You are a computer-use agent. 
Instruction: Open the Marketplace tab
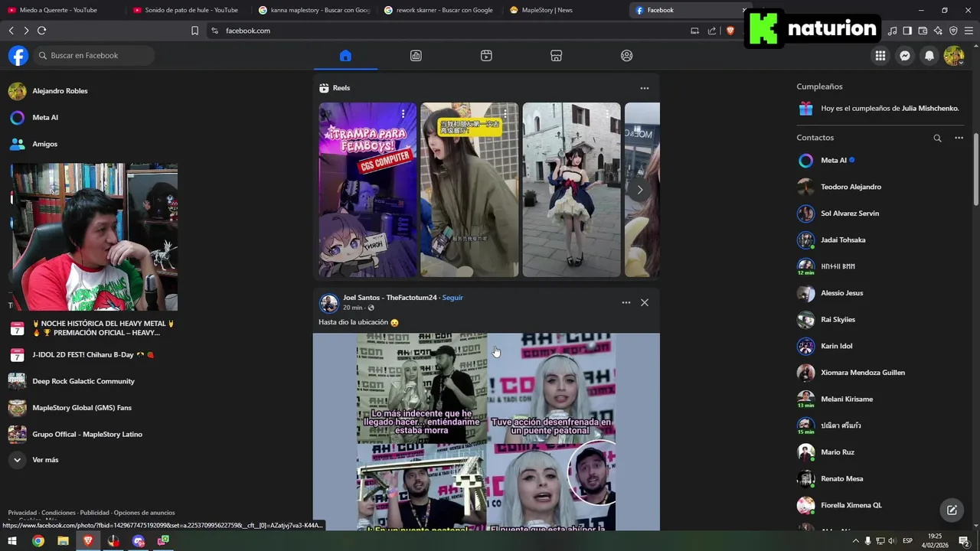(x=557, y=55)
